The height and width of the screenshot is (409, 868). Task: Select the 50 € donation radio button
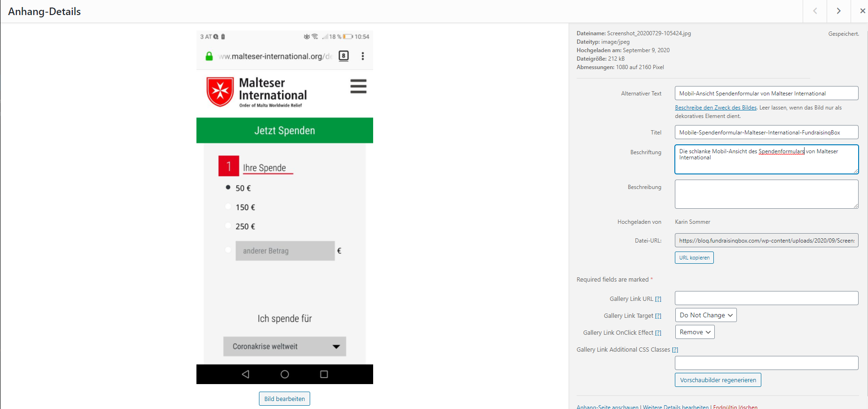(x=228, y=187)
